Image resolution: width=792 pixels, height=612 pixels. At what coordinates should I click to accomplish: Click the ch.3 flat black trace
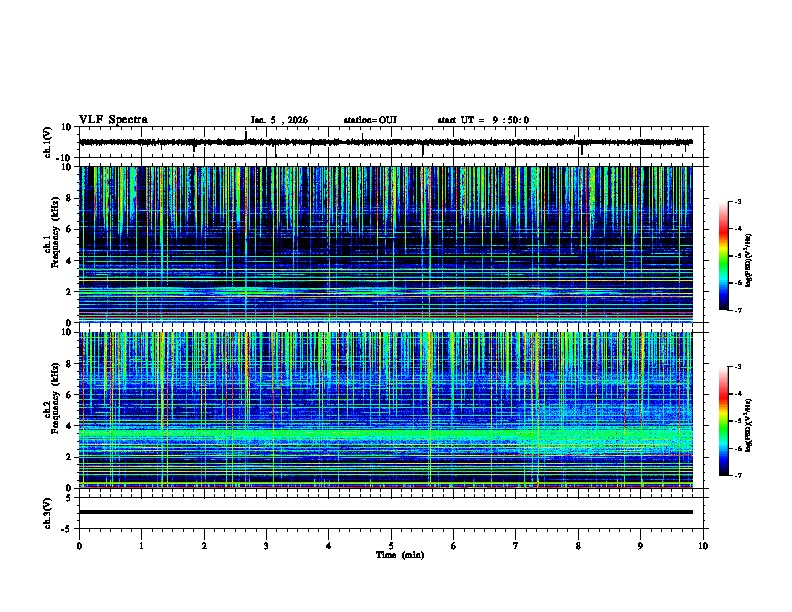point(385,512)
